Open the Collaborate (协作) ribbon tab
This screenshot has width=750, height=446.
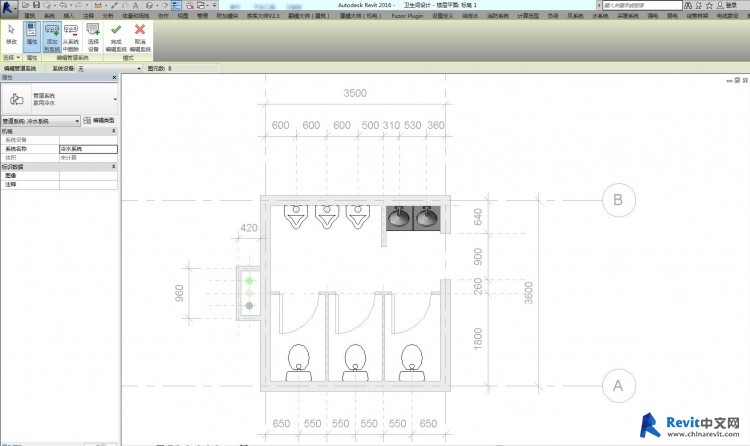tap(163, 16)
